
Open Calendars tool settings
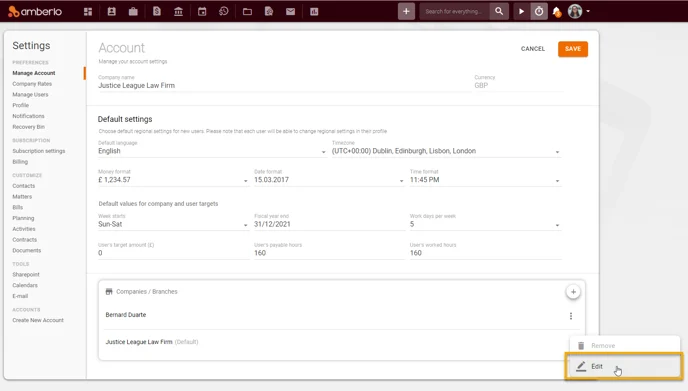(x=25, y=285)
